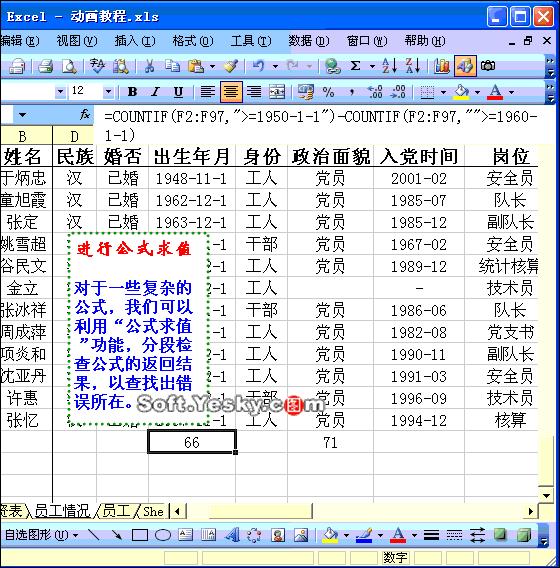Open the Chart Wizard icon
This screenshot has width=560, height=568.
(442, 66)
